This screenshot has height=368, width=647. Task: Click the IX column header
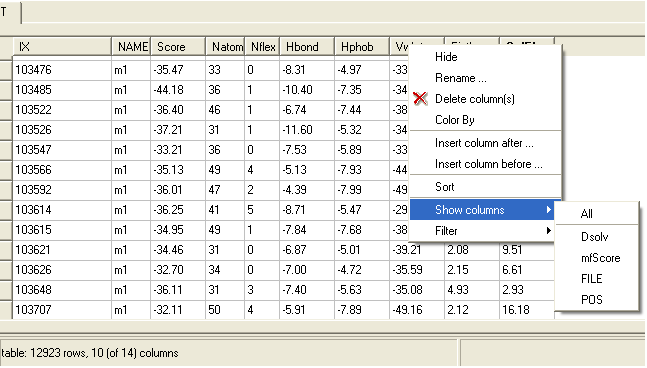pos(62,47)
